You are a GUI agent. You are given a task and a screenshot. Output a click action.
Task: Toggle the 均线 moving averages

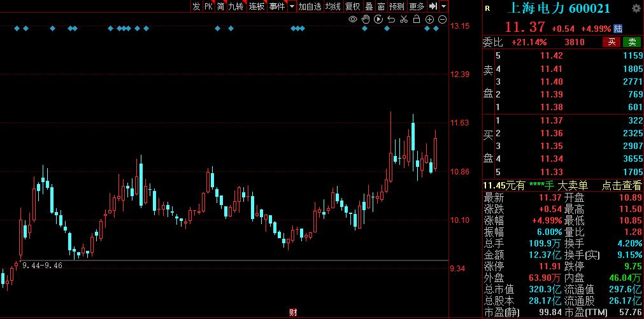pos(333,6)
